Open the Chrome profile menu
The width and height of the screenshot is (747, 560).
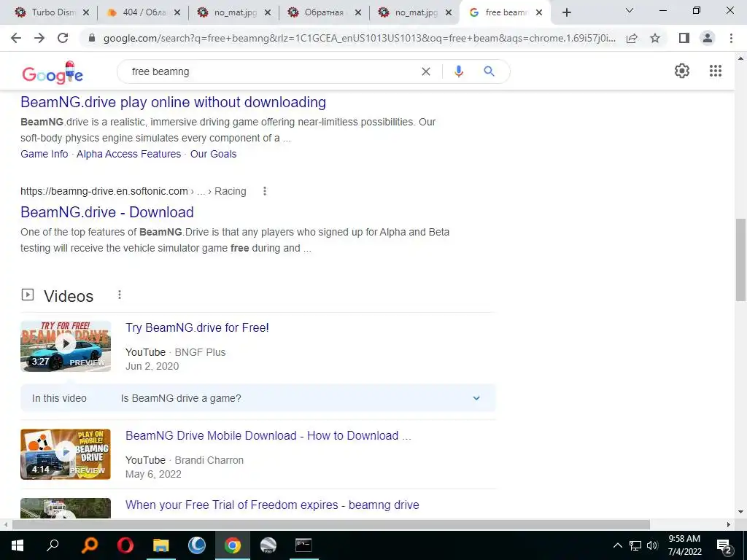click(708, 38)
